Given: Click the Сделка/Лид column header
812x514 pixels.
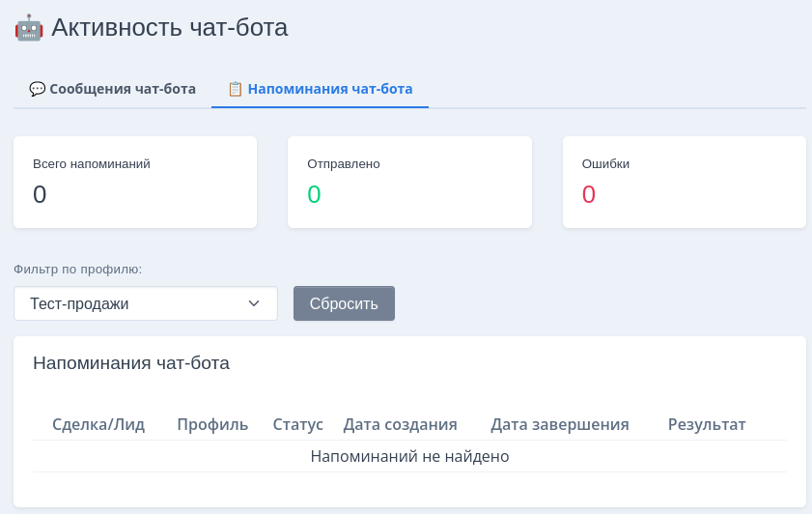Looking at the screenshot, I should click(98, 425).
